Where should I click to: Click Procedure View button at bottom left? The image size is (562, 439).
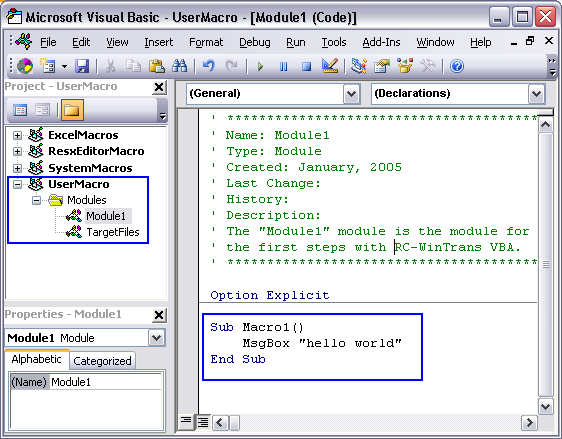pyautogui.click(x=186, y=422)
